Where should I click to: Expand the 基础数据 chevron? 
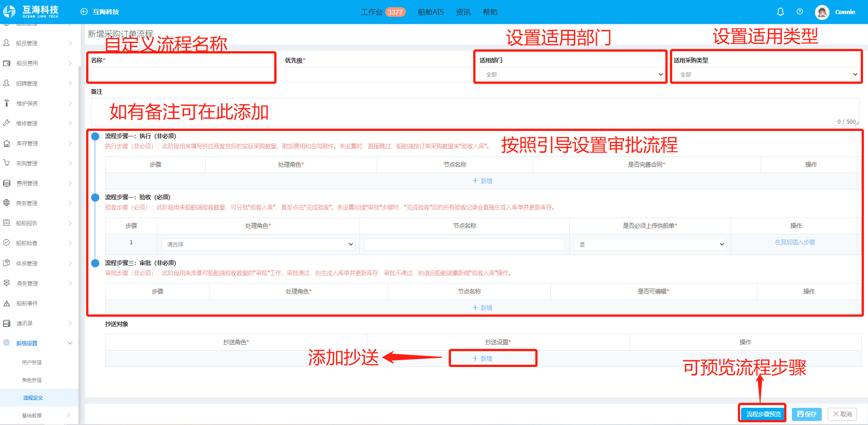[x=68, y=415]
